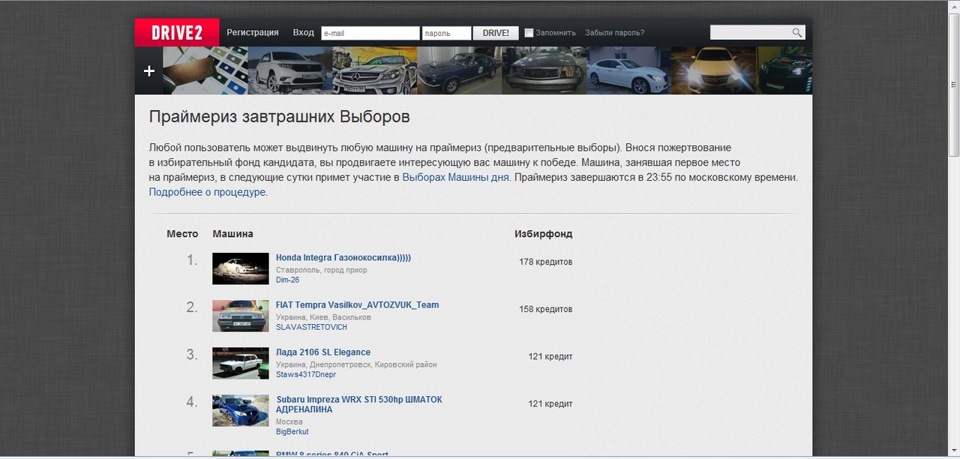Click the search box in the header

757,32
